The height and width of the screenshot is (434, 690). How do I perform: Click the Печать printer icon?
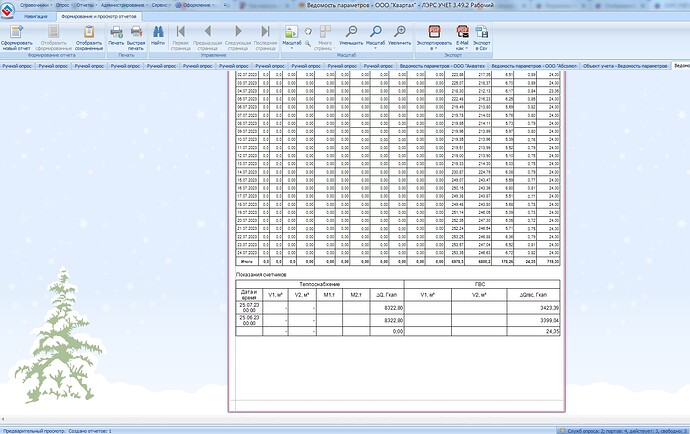116,32
